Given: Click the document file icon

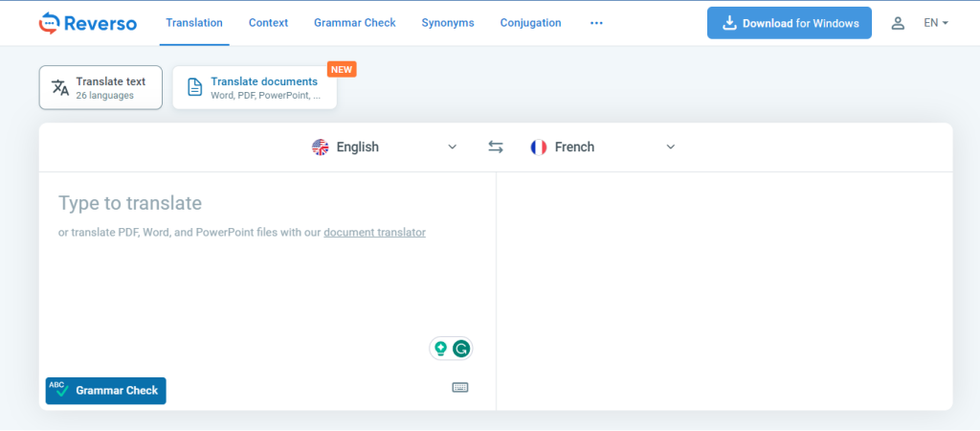Looking at the screenshot, I should [x=195, y=87].
